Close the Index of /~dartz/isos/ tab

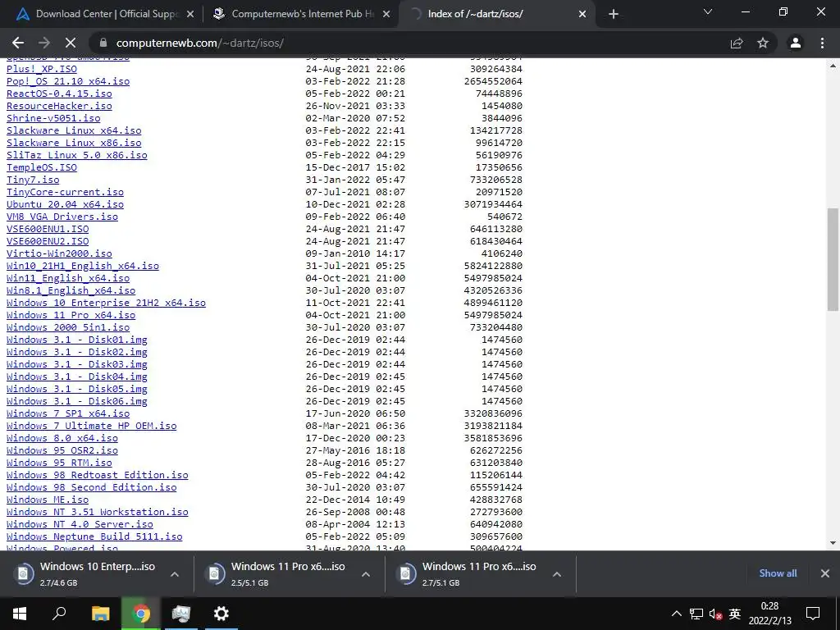pos(582,15)
